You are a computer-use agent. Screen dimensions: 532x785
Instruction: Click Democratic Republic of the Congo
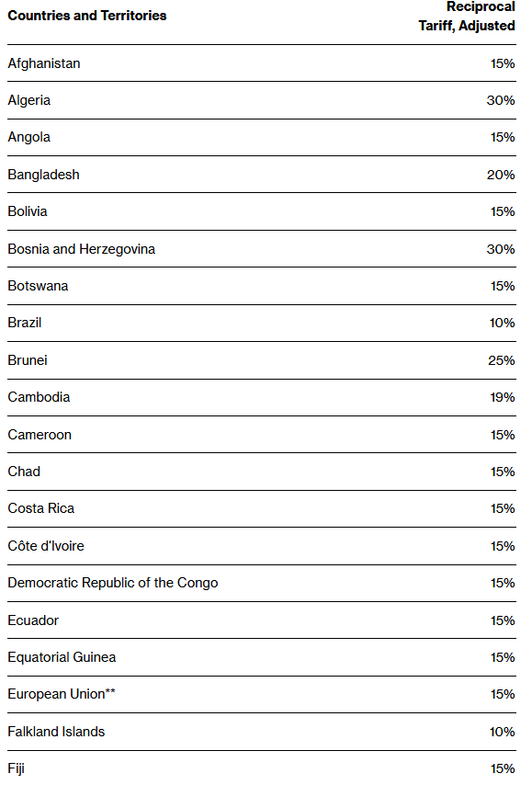pos(113,584)
